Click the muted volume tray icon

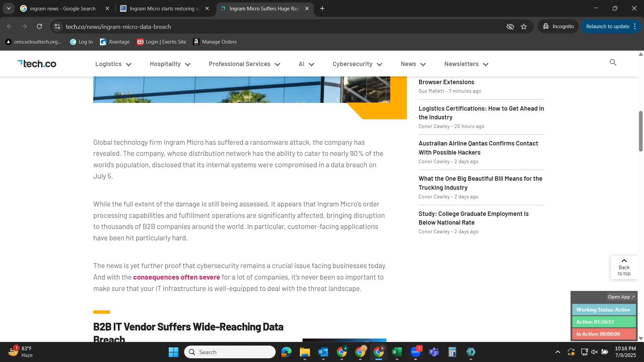[x=594, y=352]
